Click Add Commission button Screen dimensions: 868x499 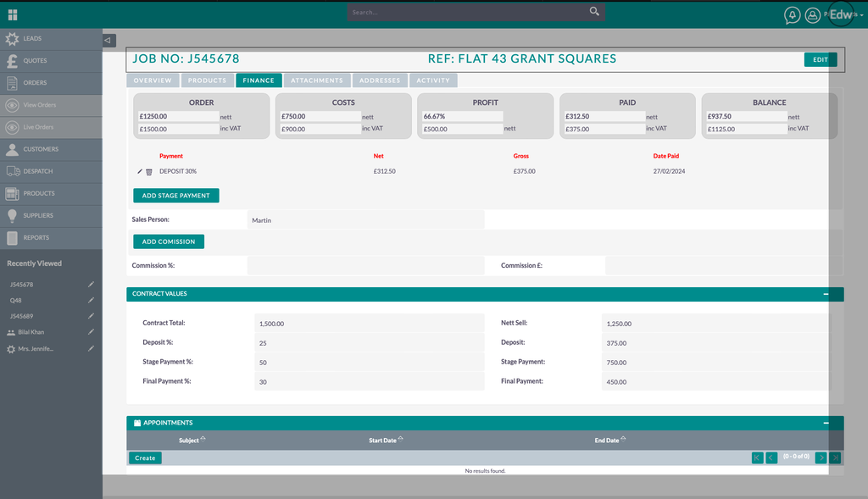point(168,241)
